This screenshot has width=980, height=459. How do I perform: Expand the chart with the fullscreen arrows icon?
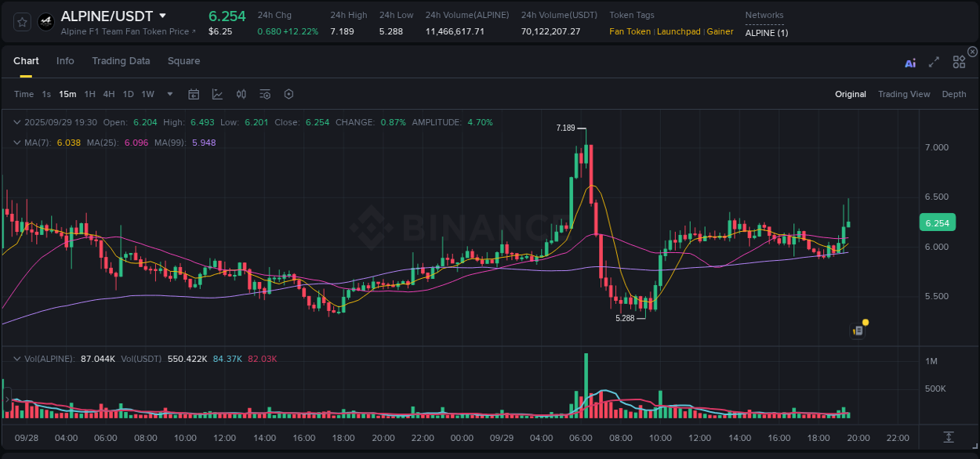coord(934,62)
